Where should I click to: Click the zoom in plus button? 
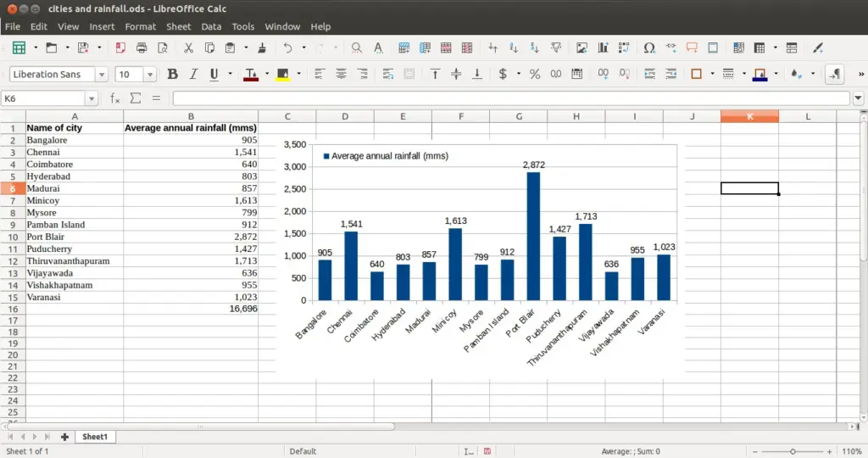(829, 451)
